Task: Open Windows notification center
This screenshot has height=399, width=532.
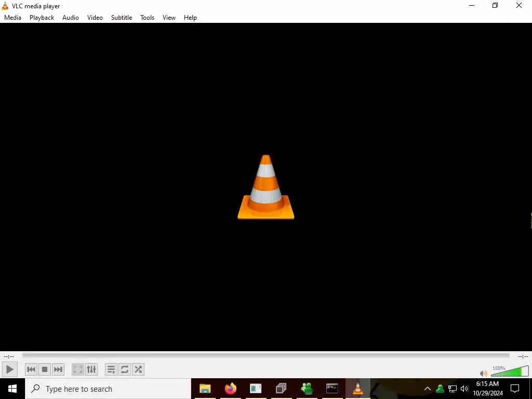Action: [515, 389]
